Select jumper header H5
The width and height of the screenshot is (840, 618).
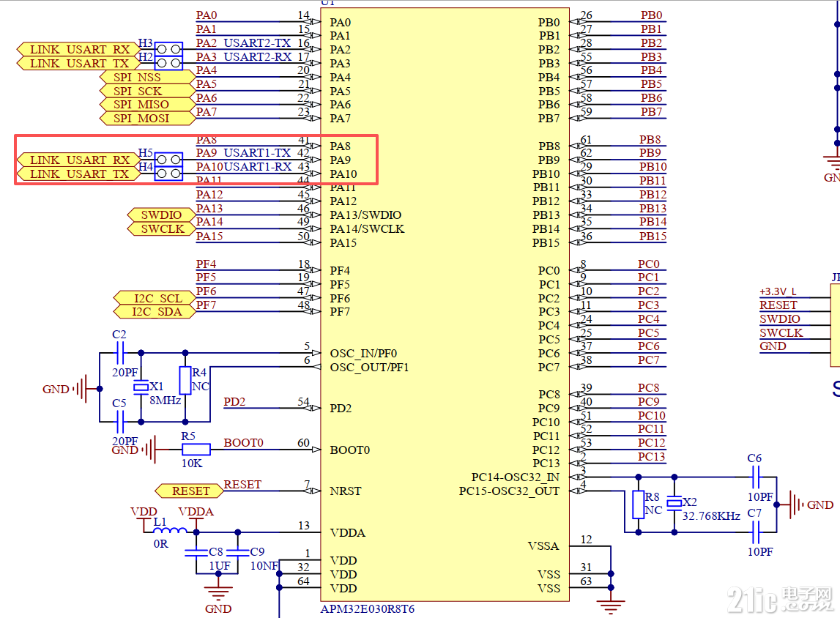[x=168, y=160]
